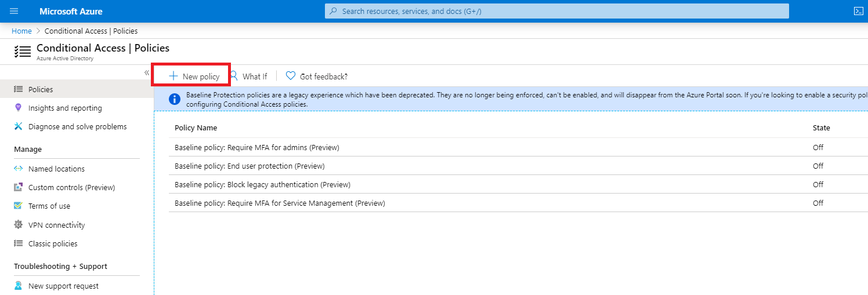Click the New support request person icon
Screen dimensions: 868x295
pos(18,286)
